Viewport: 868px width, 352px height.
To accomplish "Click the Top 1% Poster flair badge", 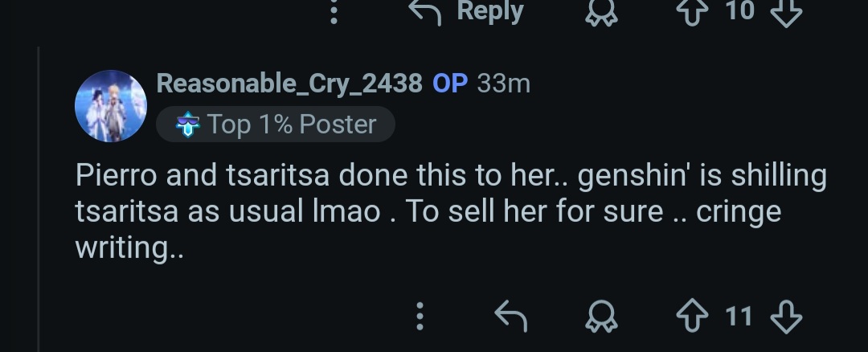I will [276, 124].
